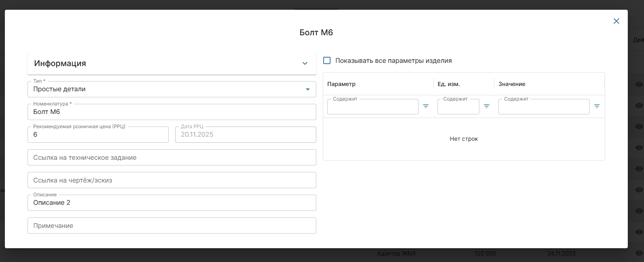
Task: Enable Показывать все параметры изделия checkbox
Action: 327,60
